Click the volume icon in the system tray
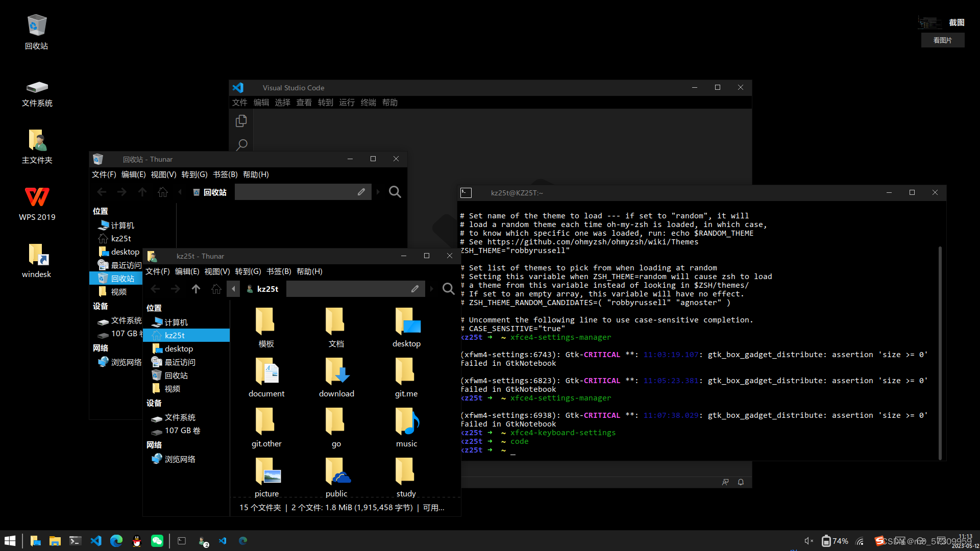Viewport: 980px width, 551px height. 808,541
